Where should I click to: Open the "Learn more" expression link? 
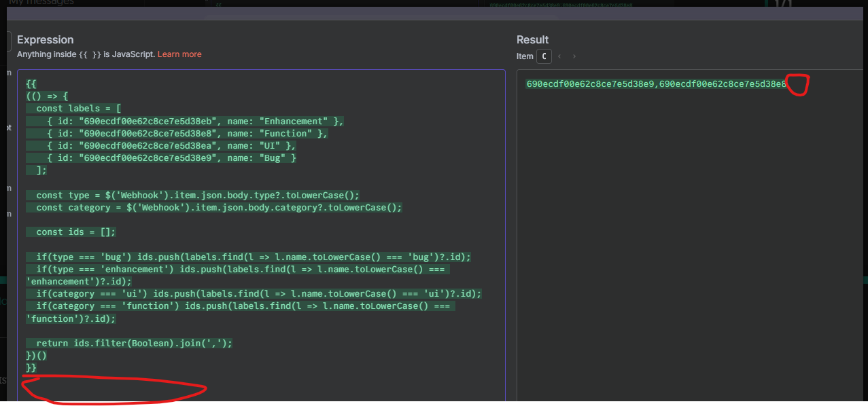[179, 54]
